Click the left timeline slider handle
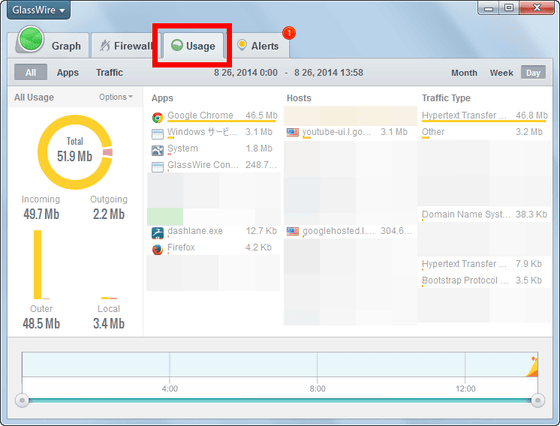Screen dimensions: 560x426 22,400
